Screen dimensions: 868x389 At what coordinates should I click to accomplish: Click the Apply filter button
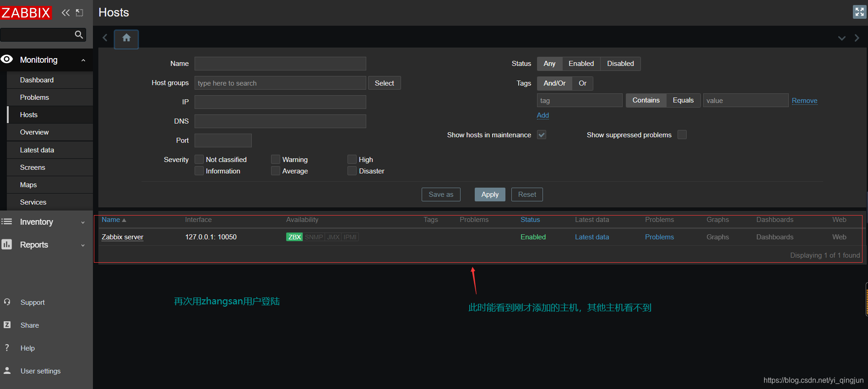pyautogui.click(x=490, y=194)
